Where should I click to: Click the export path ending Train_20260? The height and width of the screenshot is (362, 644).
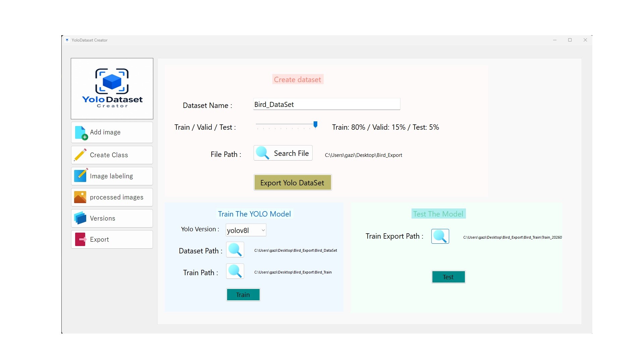point(513,237)
